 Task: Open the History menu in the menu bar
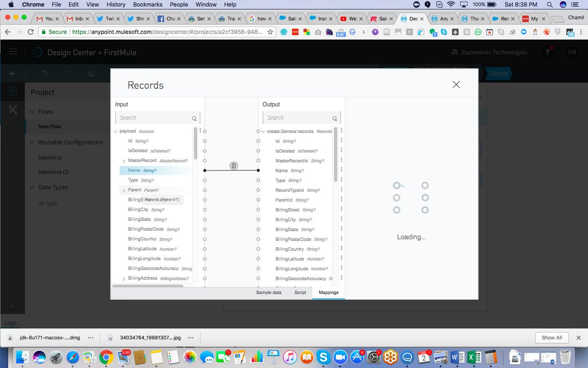116,4
